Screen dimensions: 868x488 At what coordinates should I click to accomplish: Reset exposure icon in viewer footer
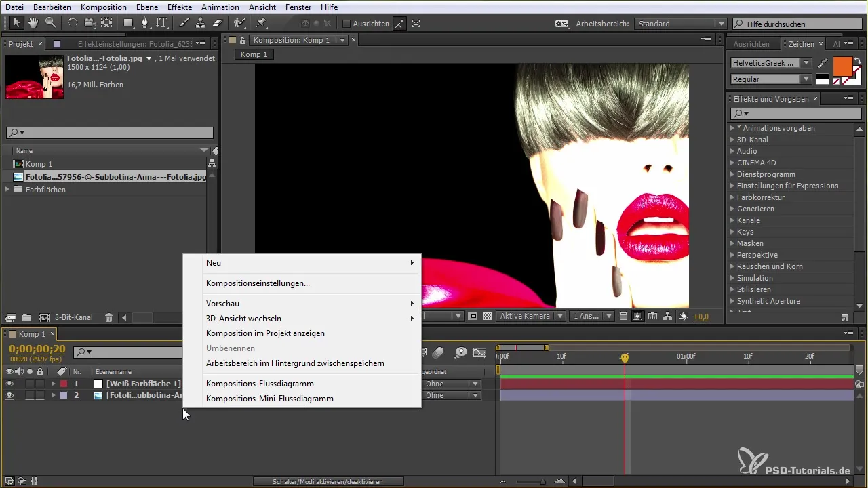pos(684,317)
